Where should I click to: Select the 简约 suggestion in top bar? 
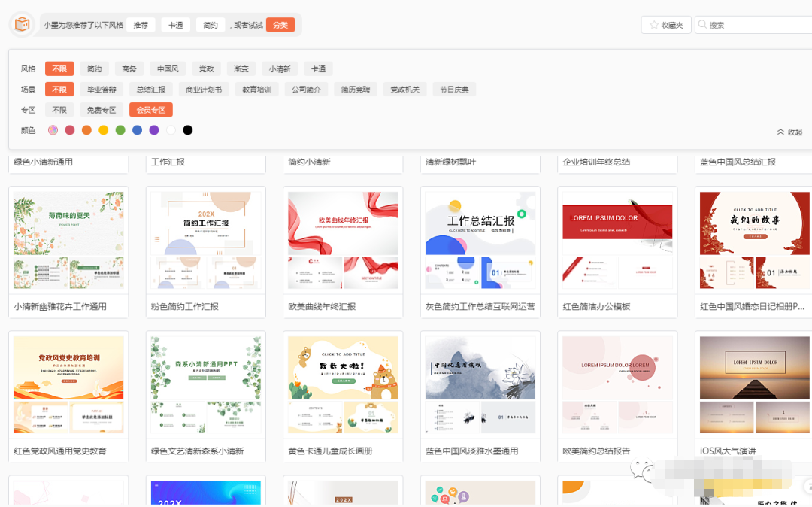click(211, 25)
